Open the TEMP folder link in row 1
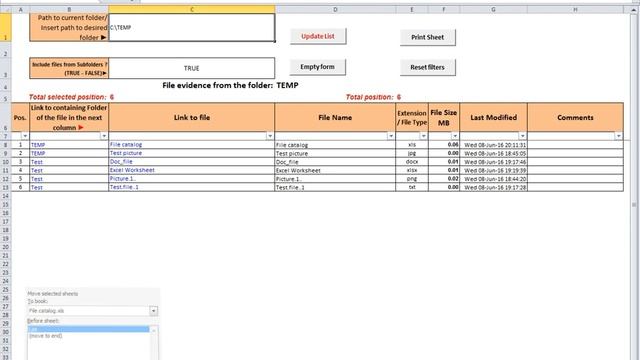Image resolution: width=640 pixels, height=360 pixels. (x=38, y=145)
